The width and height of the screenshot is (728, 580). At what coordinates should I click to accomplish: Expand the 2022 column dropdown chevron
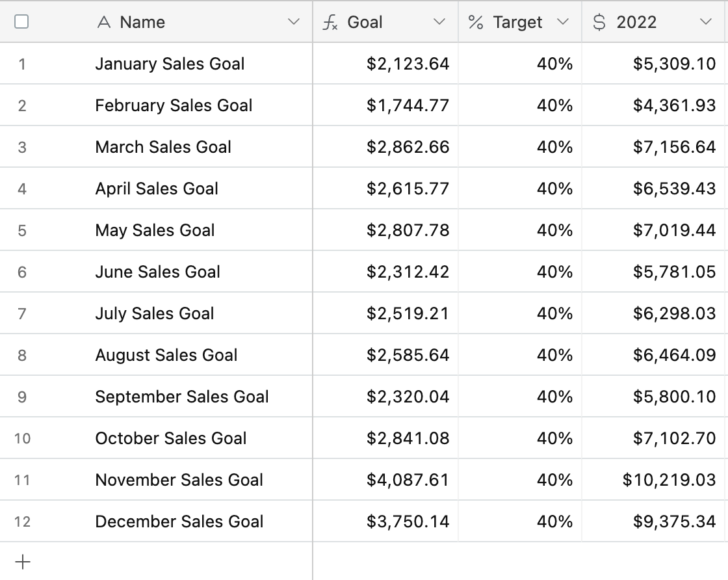(x=706, y=22)
